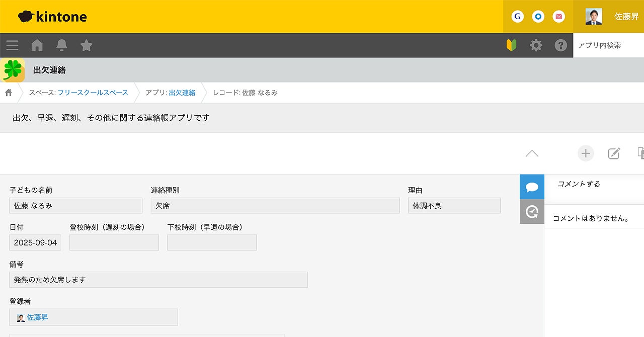The height and width of the screenshot is (337, 644).
Task: Click the beginner leaf guide icon
Action: click(512, 45)
